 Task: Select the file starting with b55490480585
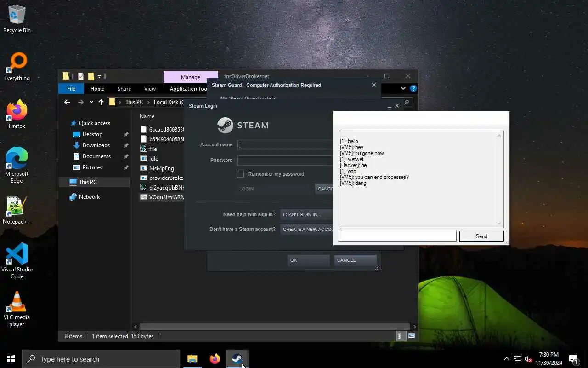(x=162, y=139)
